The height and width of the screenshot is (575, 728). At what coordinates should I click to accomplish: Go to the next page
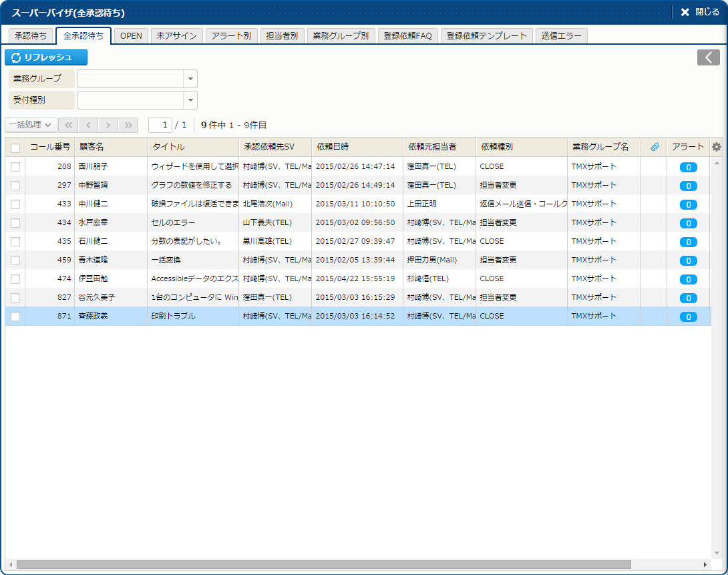pyautogui.click(x=108, y=125)
